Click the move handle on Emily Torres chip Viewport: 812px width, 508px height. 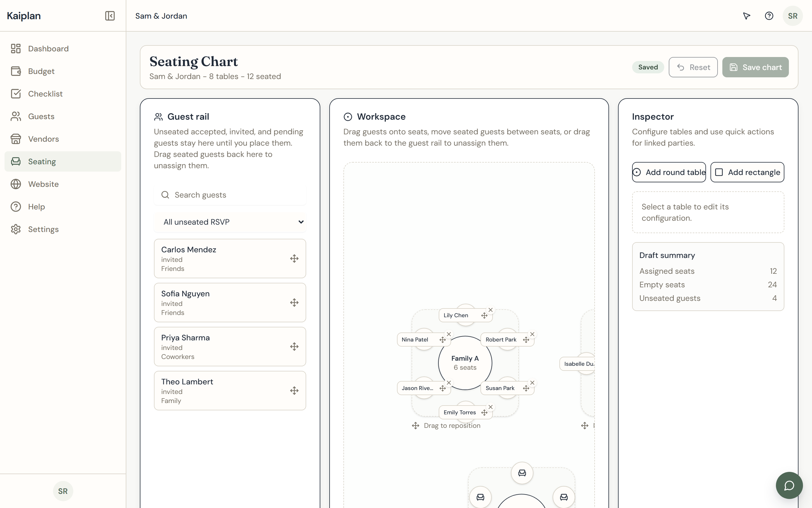[x=484, y=412]
